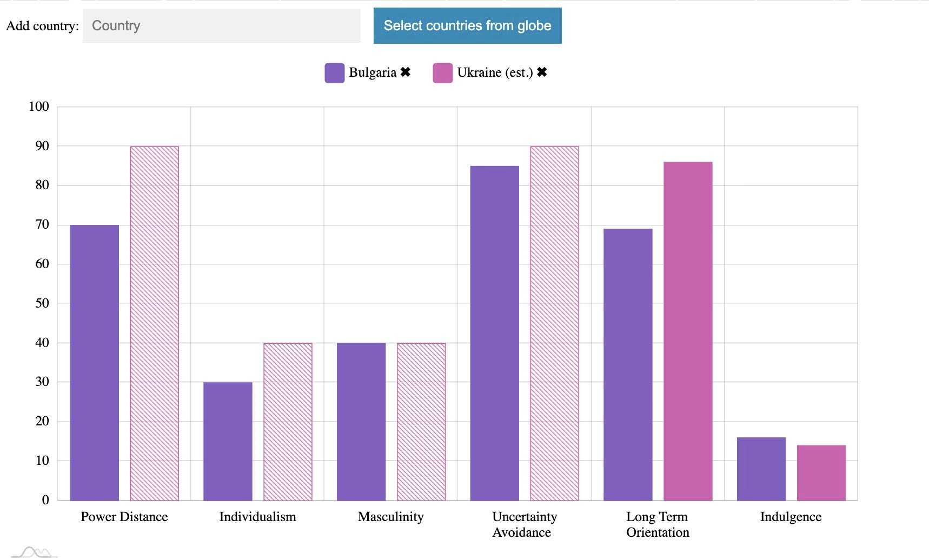Click Bulgaria's Masculinity bar

361,422
